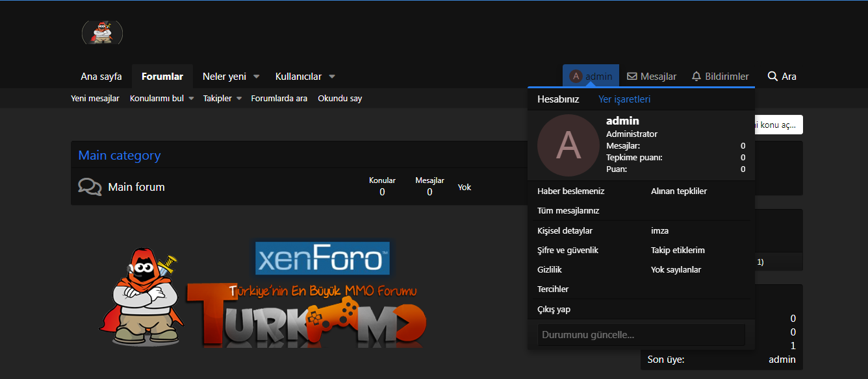Screen dimensions: 868x379
Task: Click the partially hidden konu aç button
Action: (779, 125)
